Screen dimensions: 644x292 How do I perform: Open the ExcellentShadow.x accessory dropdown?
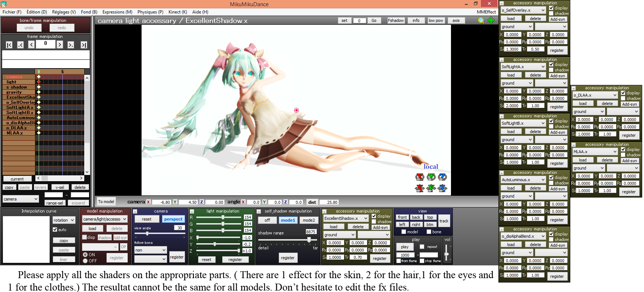click(346, 218)
